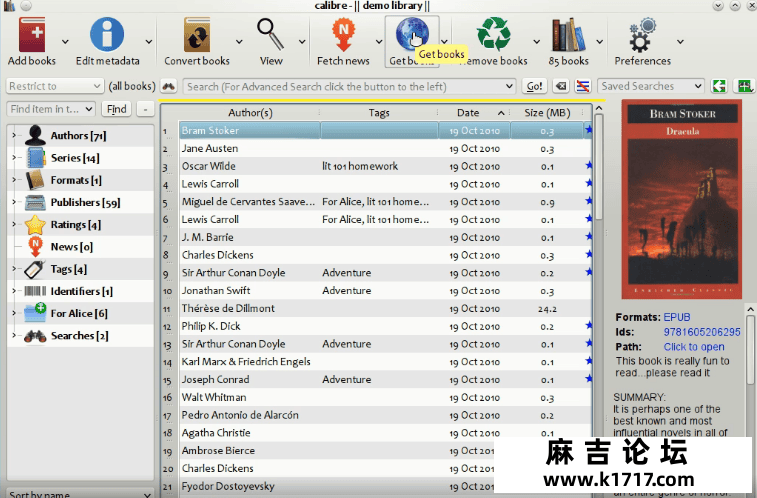The width and height of the screenshot is (757, 498).
Task: Open the 85 books library icon
Action: coord(568,35)
